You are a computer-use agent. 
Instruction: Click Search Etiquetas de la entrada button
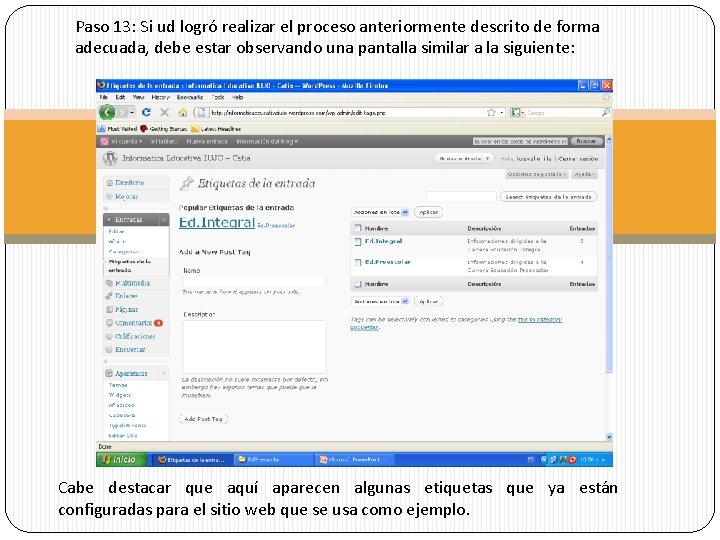coord(548,197)
